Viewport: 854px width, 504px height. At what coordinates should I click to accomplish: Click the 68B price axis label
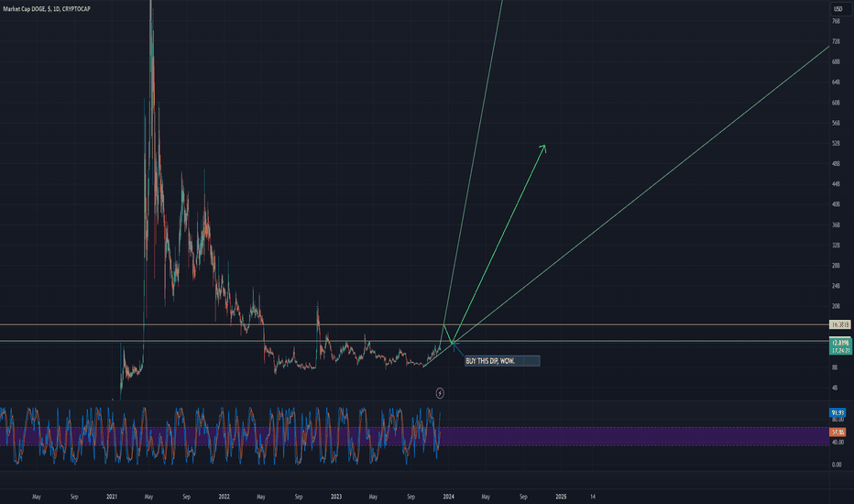point(836,62)
